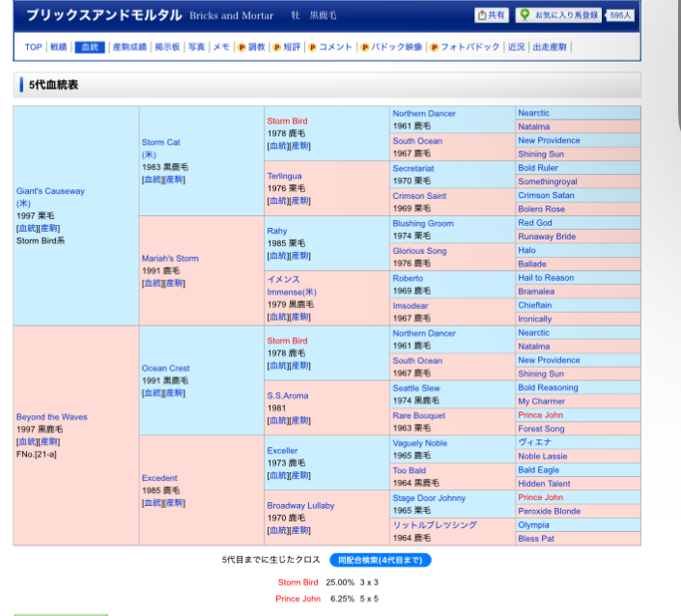Screen dimensions: 681x616
Task: Open Beyond the Waves horse page
Action: tap(51, 417)
